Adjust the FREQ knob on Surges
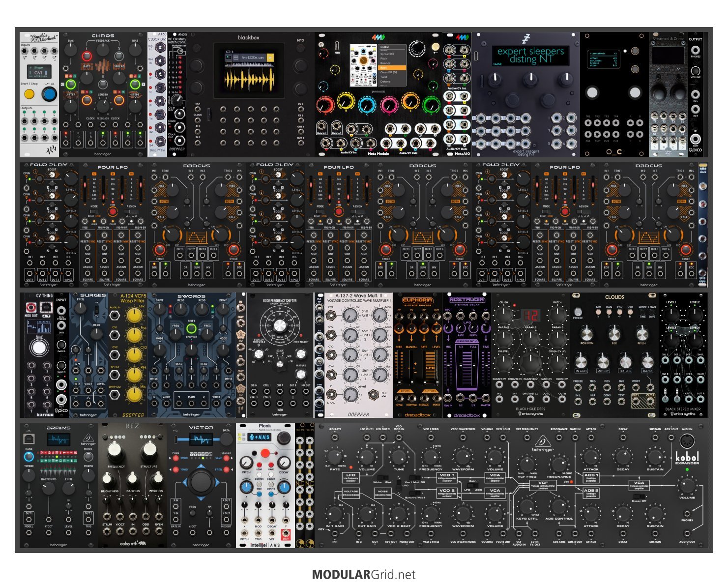728x585 pixels. (81, 308)
